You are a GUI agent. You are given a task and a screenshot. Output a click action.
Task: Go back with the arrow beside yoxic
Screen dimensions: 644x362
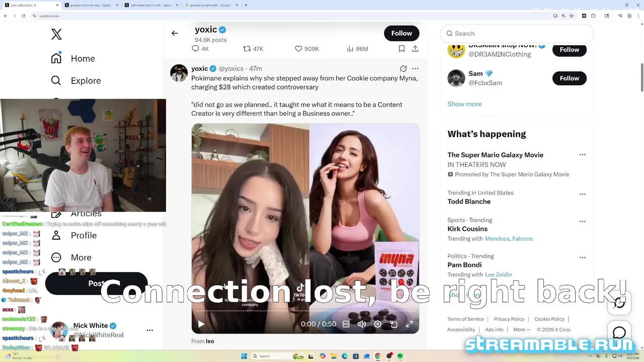[x=175, y=33]
